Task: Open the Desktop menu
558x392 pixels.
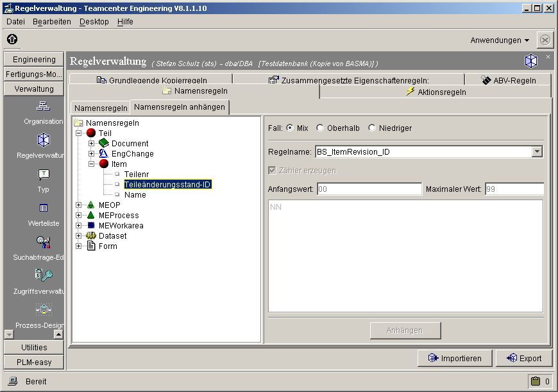Action: [94, 22]
